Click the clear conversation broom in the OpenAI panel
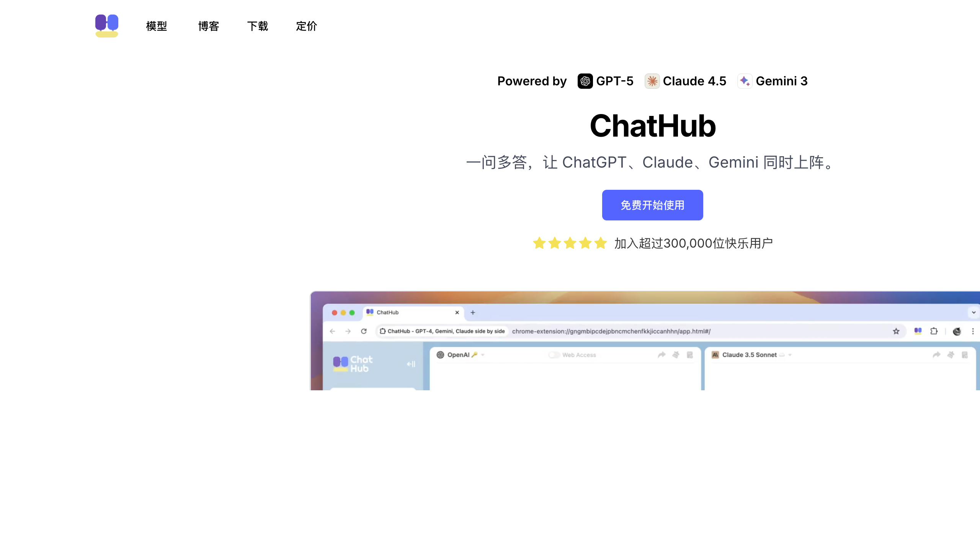Image resolution: width=980 pixels, height=551 pixels. [x=676, y=355]
